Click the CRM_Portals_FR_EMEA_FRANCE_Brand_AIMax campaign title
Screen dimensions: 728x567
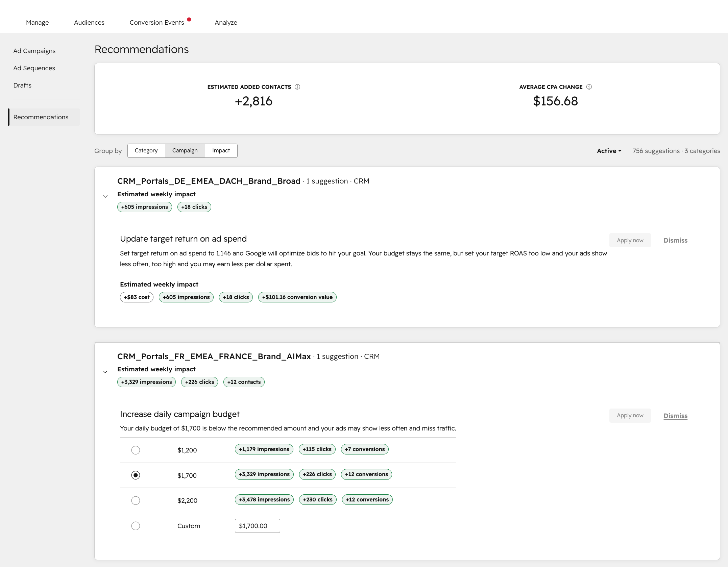[214, 356]
